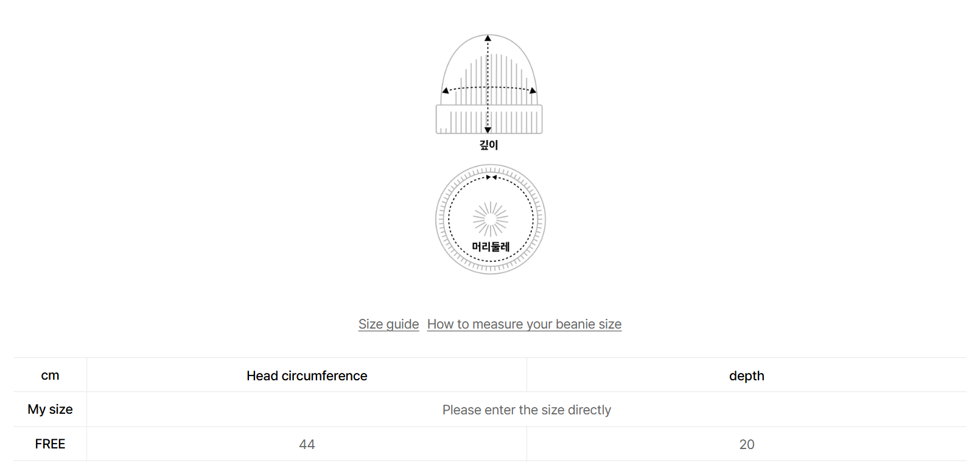Click the top arrowhead of the depth arrow
This screenshot has width=980, height=474.
(x=488, y=38)
